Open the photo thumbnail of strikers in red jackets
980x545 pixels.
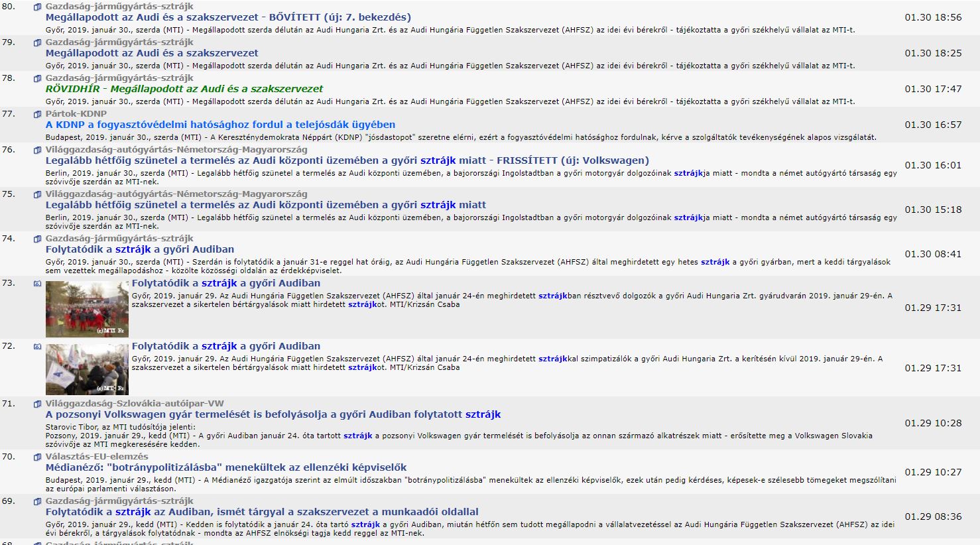(87, 308)
